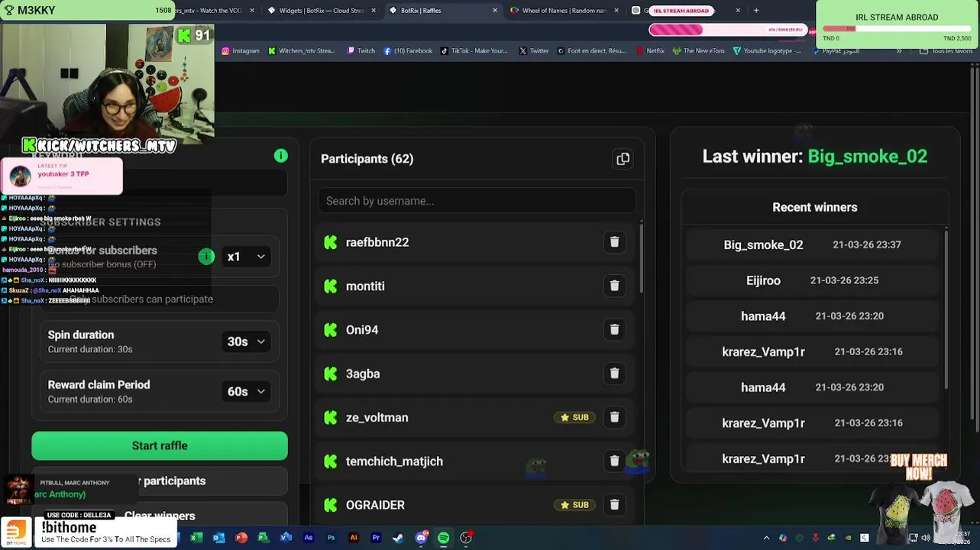Delete 3agba from participants list

614,374
